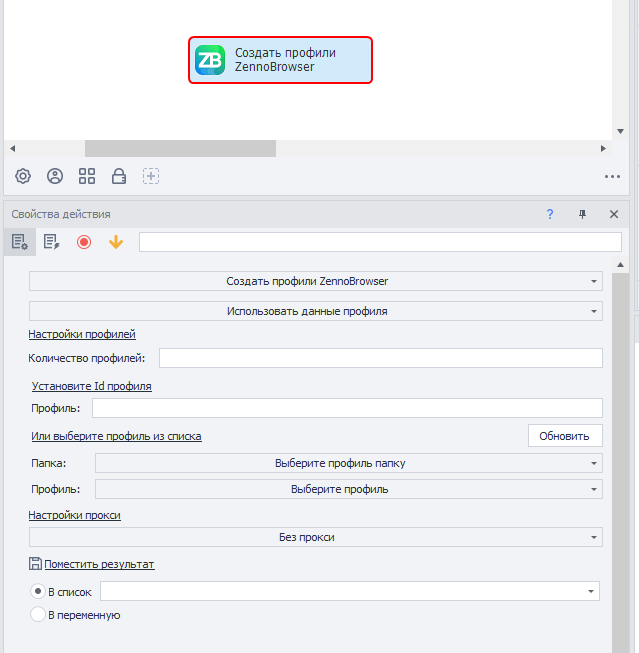Open the Выберите профиль папку dropdown

pyautogui.click(x=349, y=463)
